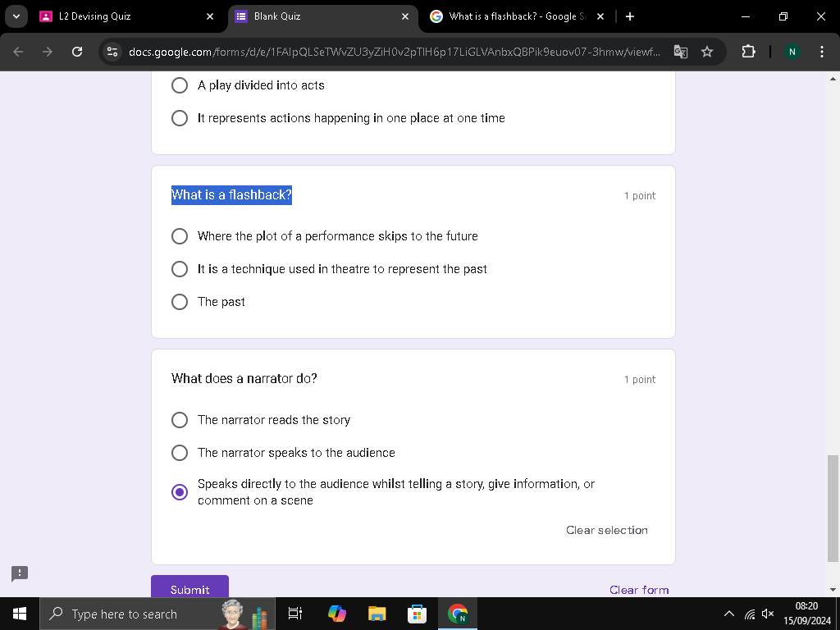The image size is (840, 630).
Task: Close the L2 Devising Quiz tab
Action: [x=210, y=16]
